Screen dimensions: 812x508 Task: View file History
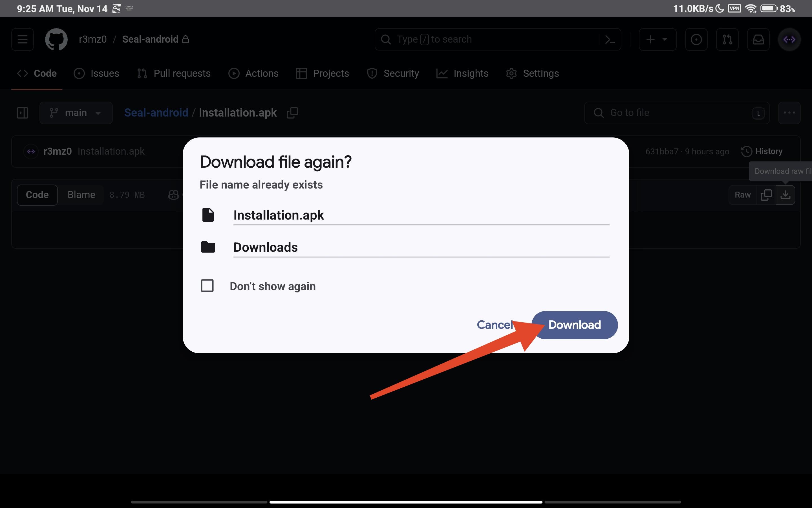(x=762, y=151)
